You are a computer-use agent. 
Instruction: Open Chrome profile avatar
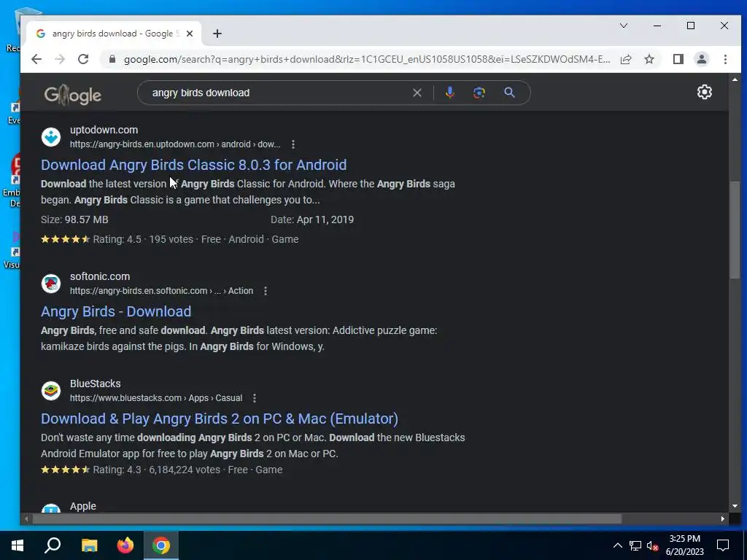(701, 59)
